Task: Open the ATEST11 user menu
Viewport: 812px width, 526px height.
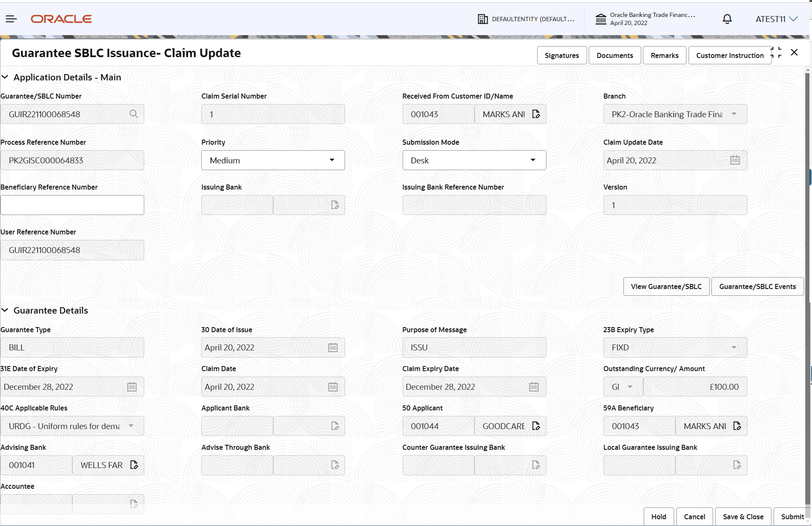Action: [776, 19]
